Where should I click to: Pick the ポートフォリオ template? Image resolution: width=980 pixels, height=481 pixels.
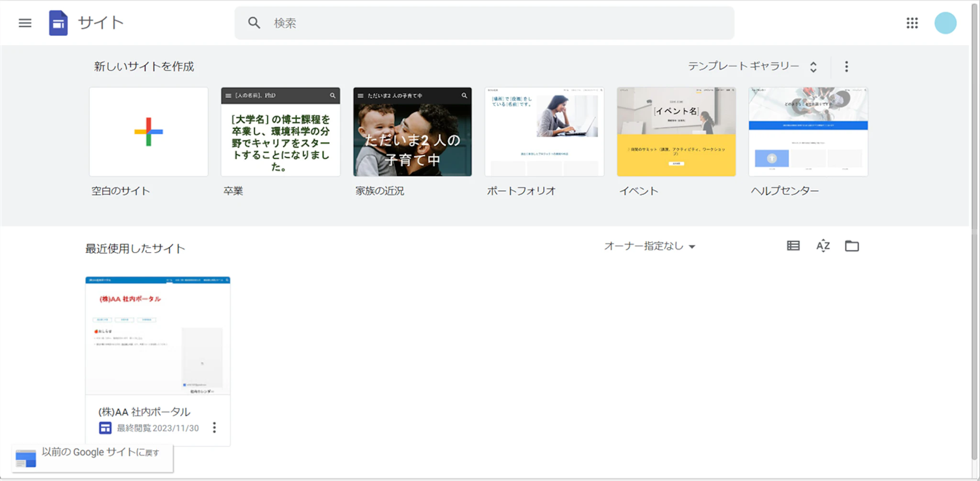(x=544, y=132)
